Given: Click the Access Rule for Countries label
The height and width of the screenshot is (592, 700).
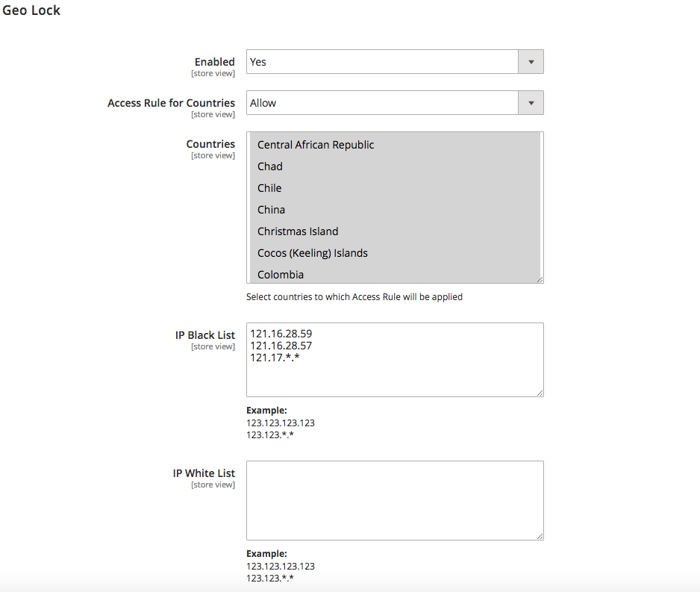Looking at the screenshot, I should point(171,103).
